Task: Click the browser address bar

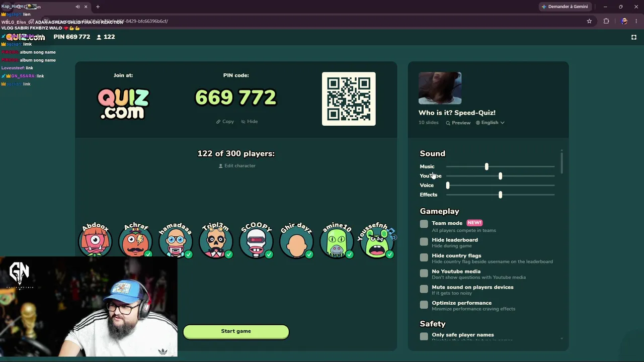Action: [312, 21]
